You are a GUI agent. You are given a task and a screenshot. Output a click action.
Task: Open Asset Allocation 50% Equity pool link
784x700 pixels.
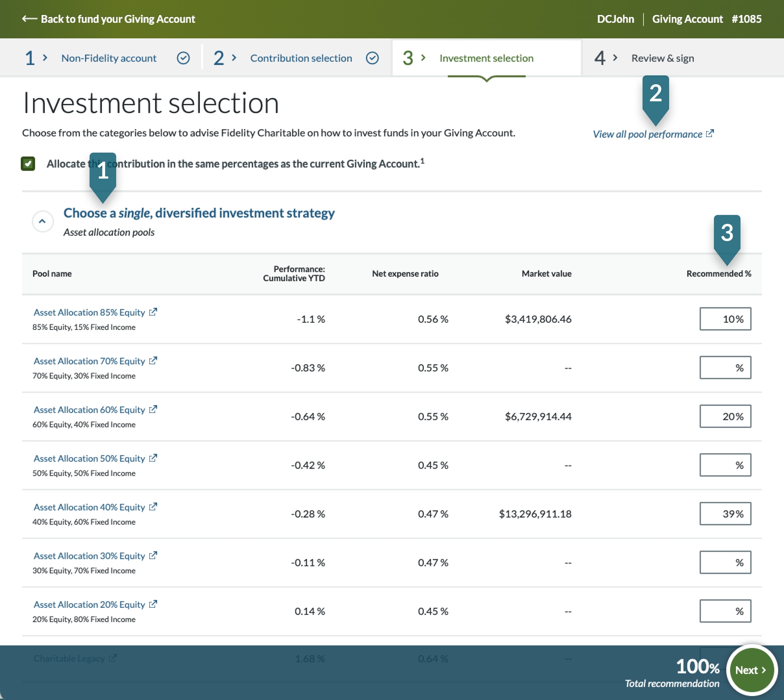click(89, 458)
